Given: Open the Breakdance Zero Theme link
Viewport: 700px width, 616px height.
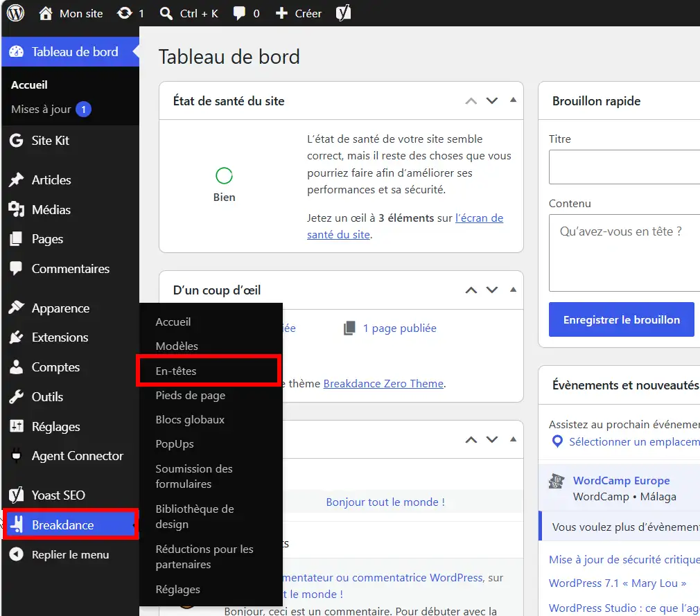Looking at the screenshot, I should pos(383,383).
